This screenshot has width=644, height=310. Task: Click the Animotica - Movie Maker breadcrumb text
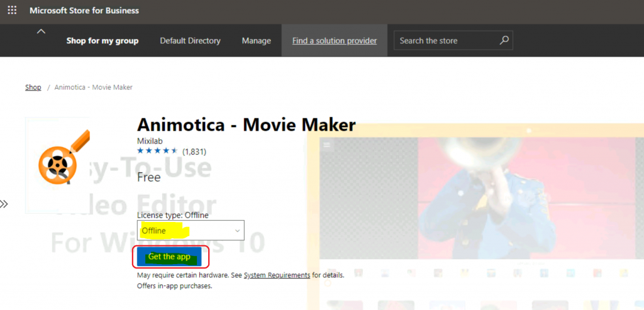point(93,87)
